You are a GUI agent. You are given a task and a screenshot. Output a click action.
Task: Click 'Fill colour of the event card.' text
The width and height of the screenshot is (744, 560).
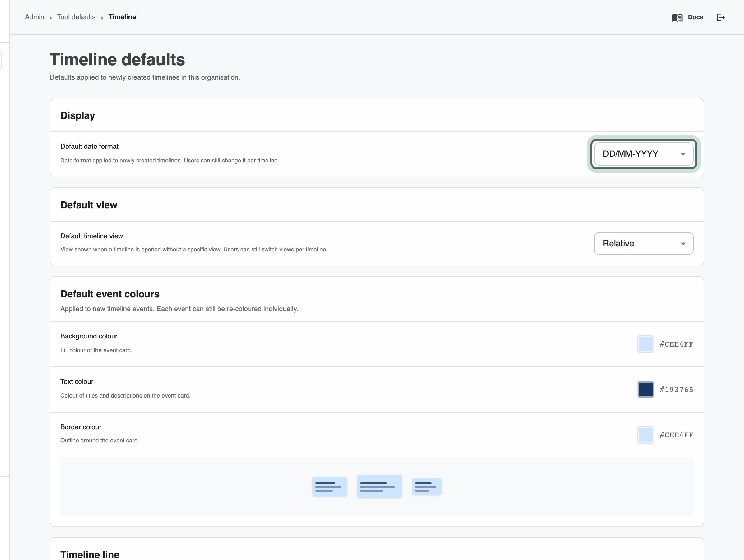(96, 350)
